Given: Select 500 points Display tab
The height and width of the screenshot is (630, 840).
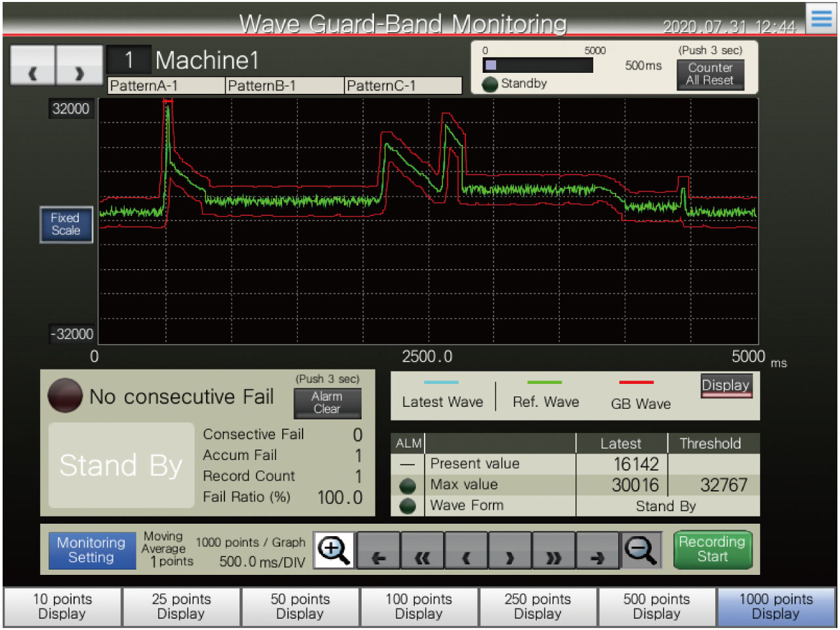Looking at the screenshot, I should [656, 606].
